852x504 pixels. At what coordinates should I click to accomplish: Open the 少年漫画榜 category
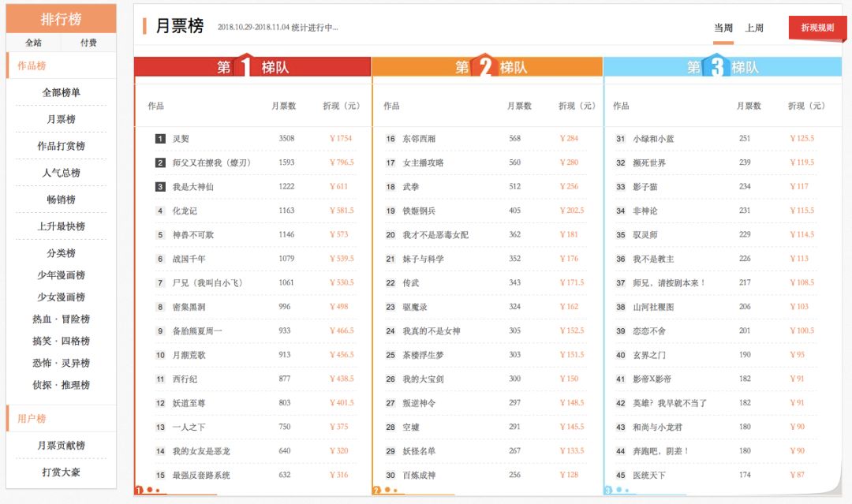click(x=62, y=274)
